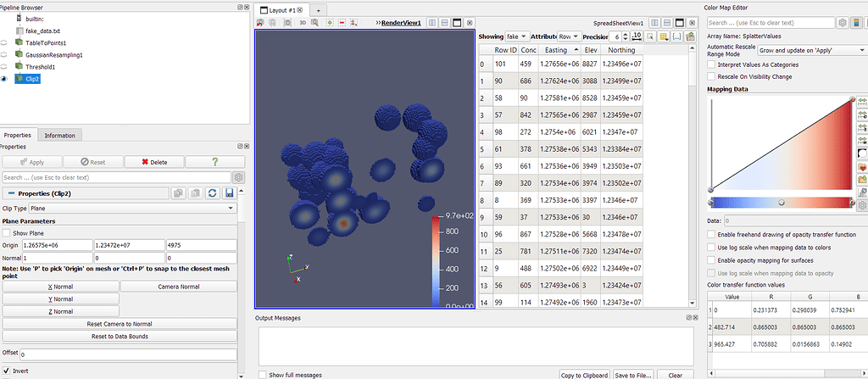This screenshot has width=868, height=379.
Task: Uncheck the Invert checkbox
Action: (6, 371)
